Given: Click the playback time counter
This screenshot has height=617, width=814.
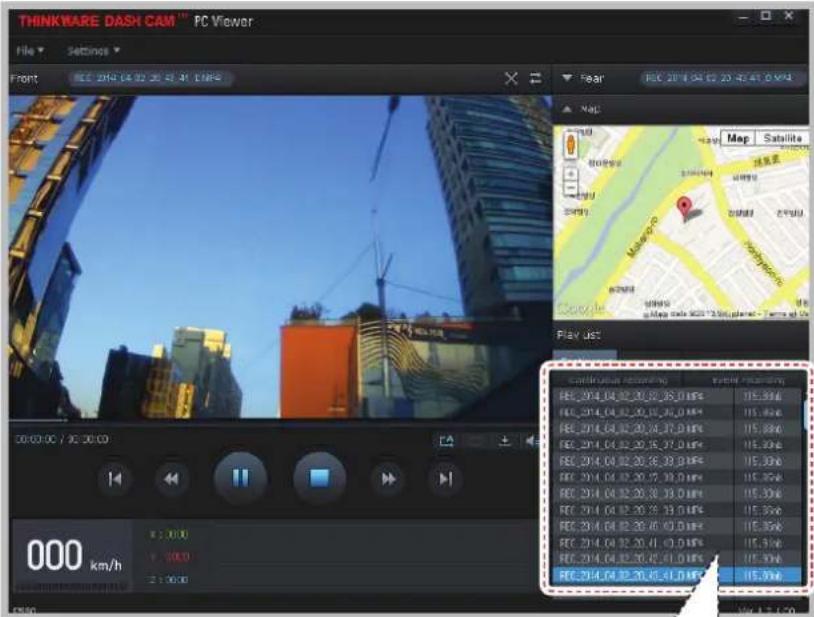Looking at the screenshot, I should [x=62, y=439].
